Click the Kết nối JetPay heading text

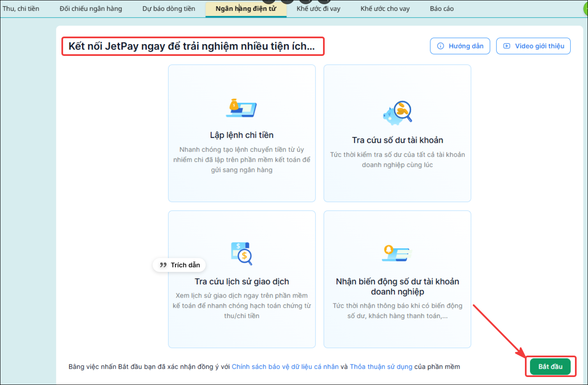pos(192,46)
